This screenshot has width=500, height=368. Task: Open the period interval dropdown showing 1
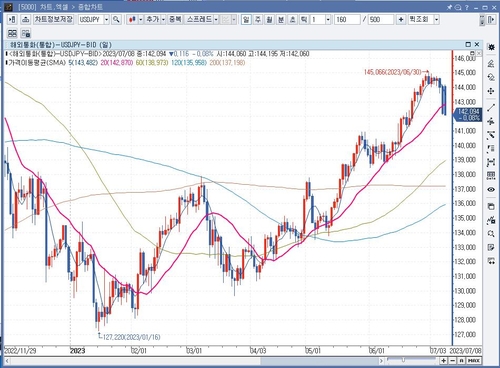pyautogui.click(x=328, y=20)
